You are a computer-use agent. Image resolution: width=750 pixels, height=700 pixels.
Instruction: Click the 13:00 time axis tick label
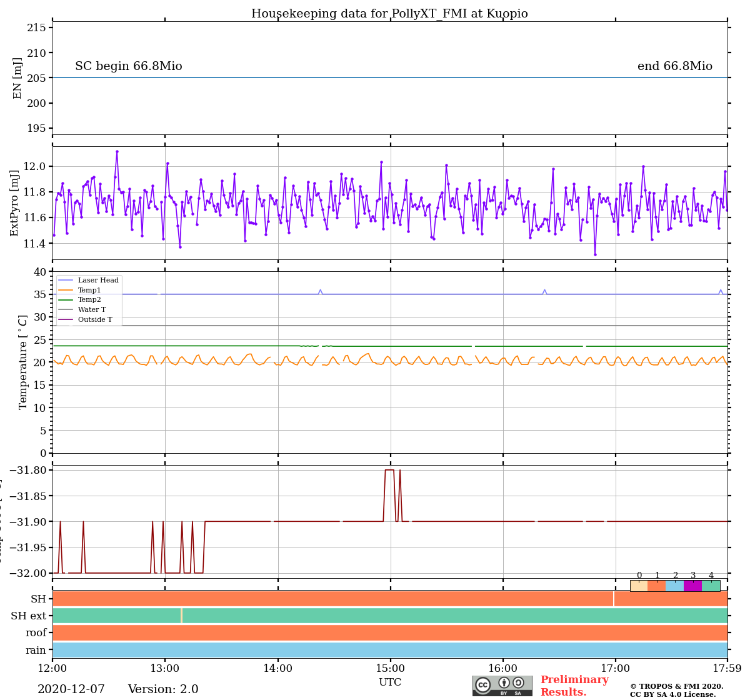pos(165,668)
